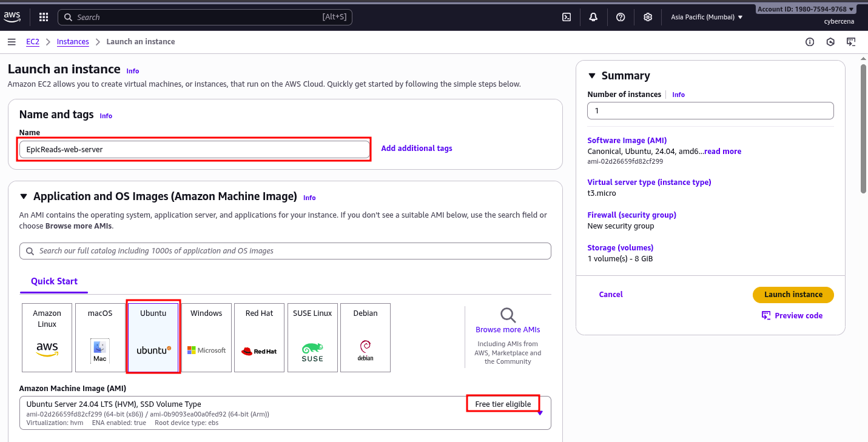Launch CloudShell from the top bar
Viewport: 868px width, 442px height.
tap(567, 17)
